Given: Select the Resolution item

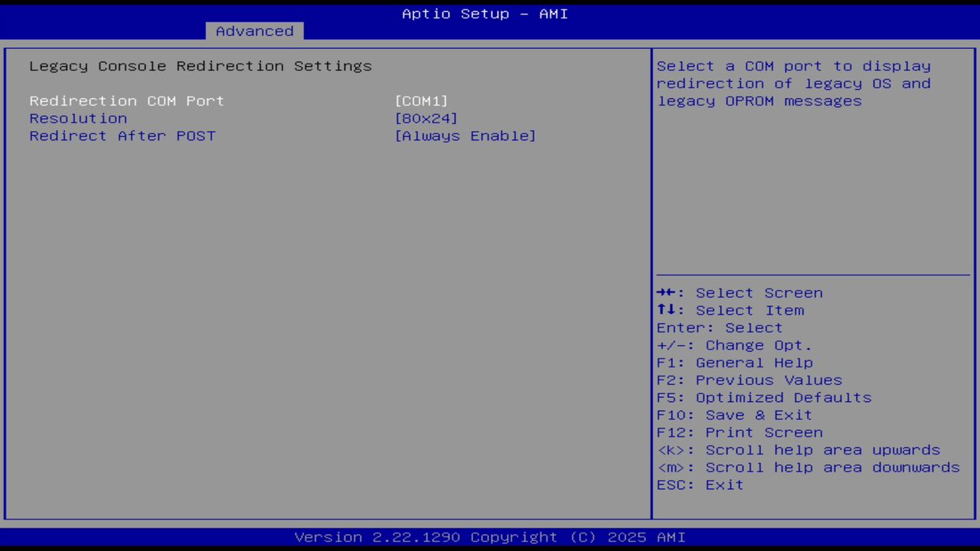Looking at the screenshot, I should tap(78, 118).
